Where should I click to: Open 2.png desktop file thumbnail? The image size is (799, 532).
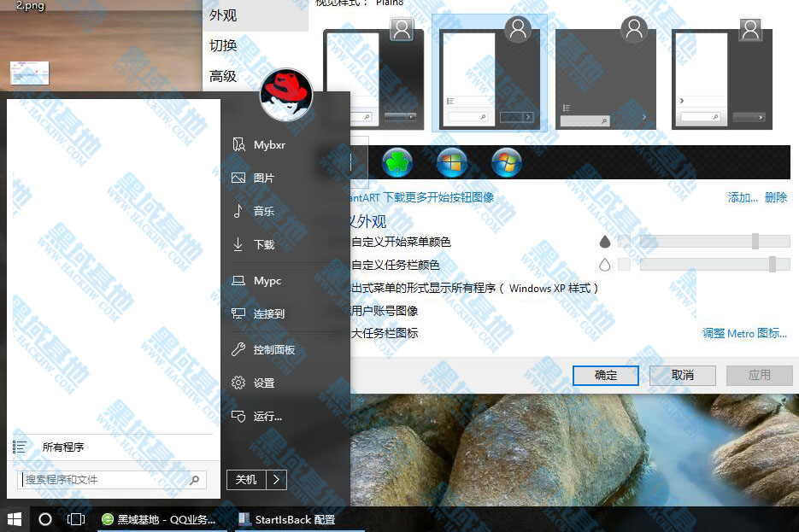point(30,73)
